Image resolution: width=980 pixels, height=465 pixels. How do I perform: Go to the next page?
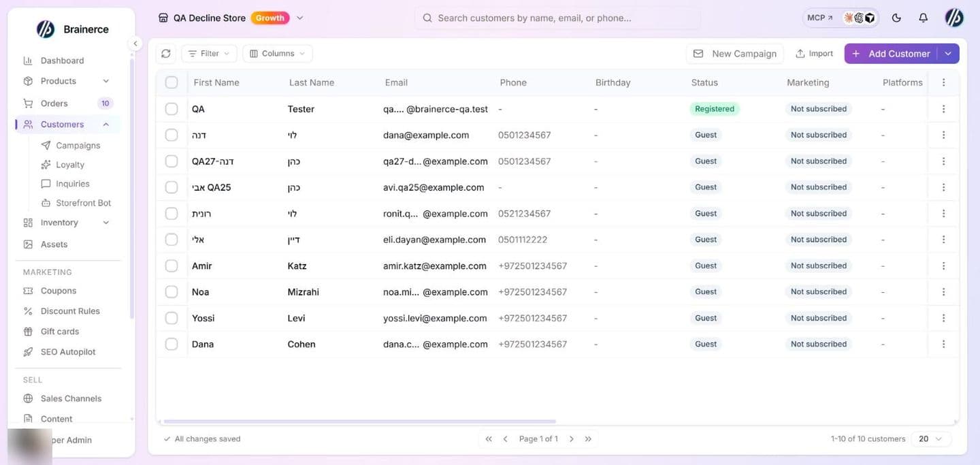click(x=572, y=439)
